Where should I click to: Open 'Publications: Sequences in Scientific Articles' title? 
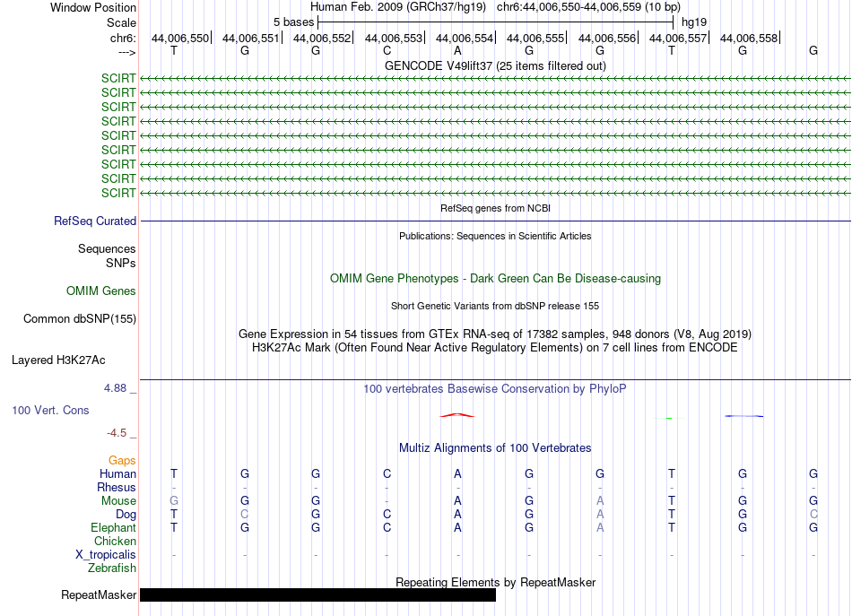pos(495,236)
